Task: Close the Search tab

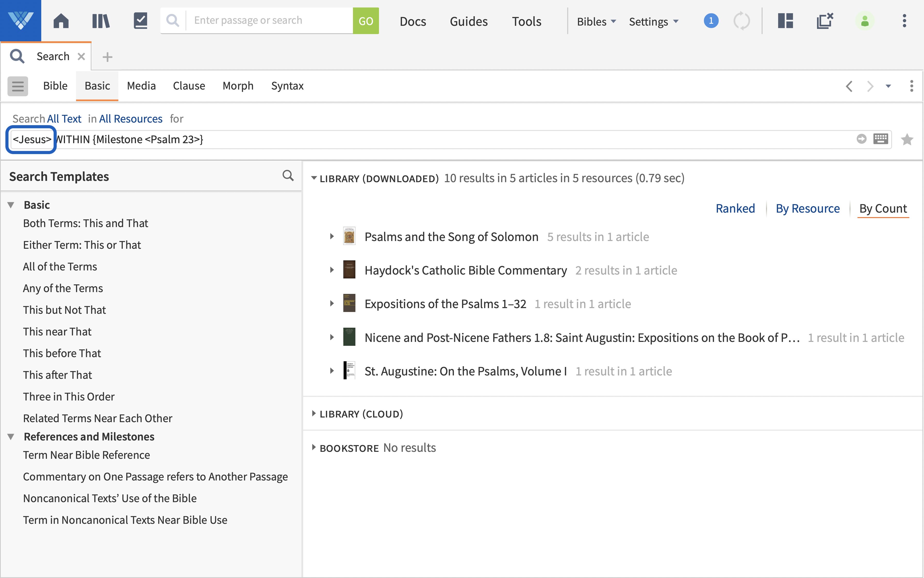Action: (x=81, y=57)
